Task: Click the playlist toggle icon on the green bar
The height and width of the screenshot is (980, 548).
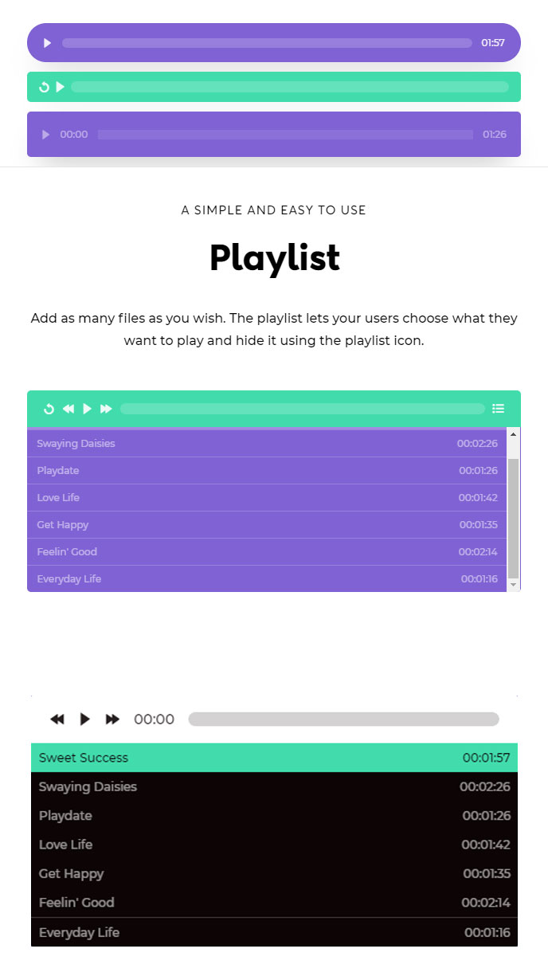Action: pos(498,408)
